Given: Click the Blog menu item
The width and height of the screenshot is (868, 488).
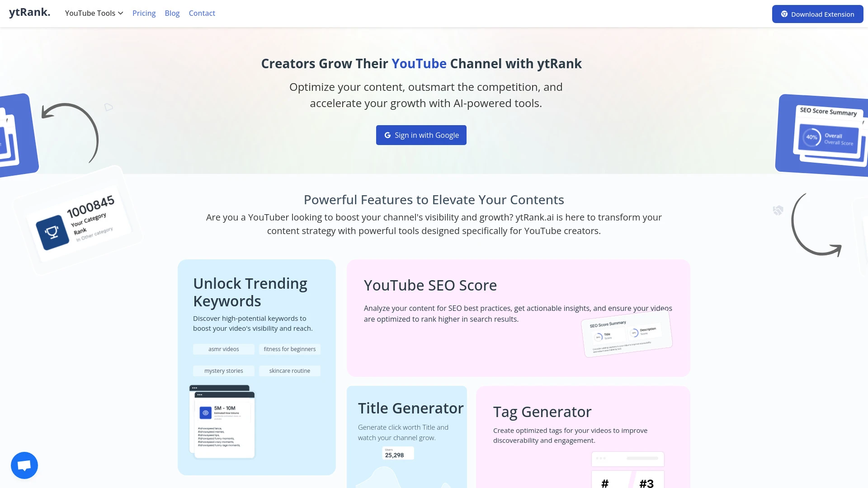Looking at the screenshot, I should [172, 13].
